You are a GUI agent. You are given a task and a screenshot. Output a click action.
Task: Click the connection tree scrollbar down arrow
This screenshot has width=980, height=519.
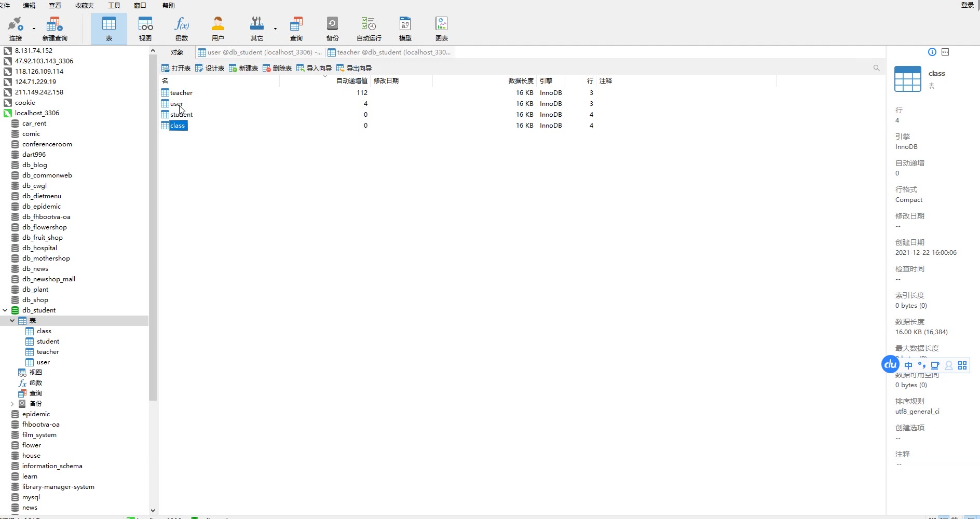(x=153, y=511)
